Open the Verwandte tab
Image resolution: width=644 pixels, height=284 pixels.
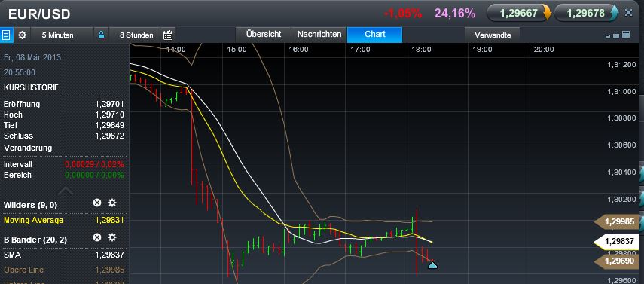(x=493, y=35)
